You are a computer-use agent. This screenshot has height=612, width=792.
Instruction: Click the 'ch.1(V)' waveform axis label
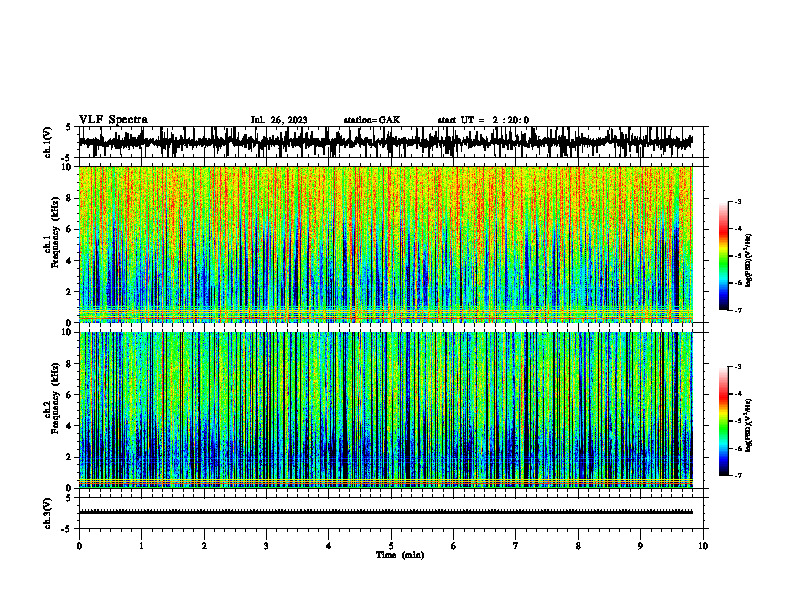pyautogui.click(x=48, y=142)
